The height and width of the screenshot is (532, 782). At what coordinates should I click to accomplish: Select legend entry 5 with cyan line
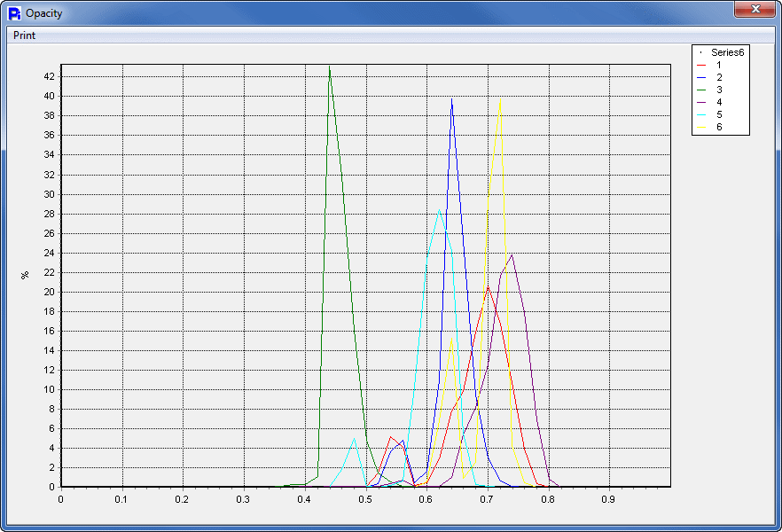point(709,114)
